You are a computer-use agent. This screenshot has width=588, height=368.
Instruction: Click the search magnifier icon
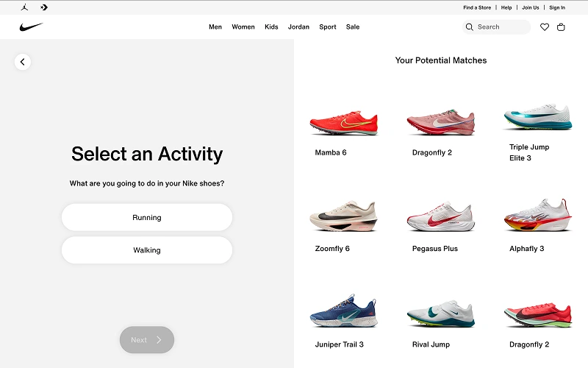click(469, 27)
